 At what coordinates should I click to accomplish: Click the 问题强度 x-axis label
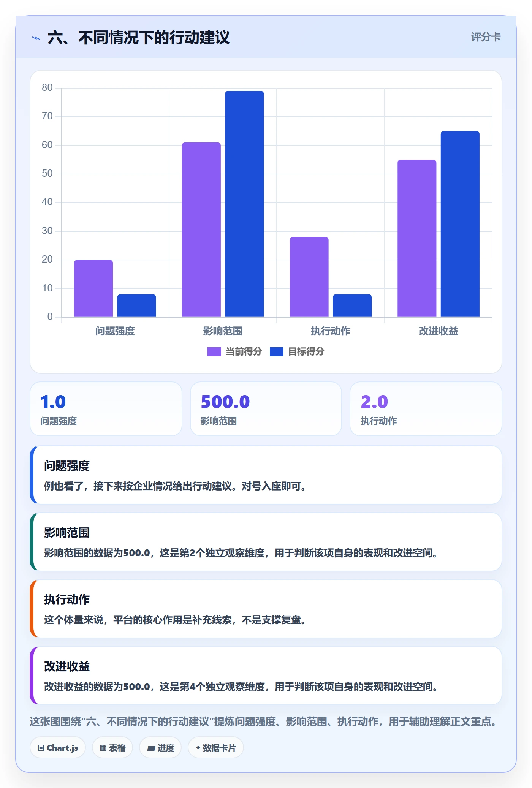click(115, 331)
